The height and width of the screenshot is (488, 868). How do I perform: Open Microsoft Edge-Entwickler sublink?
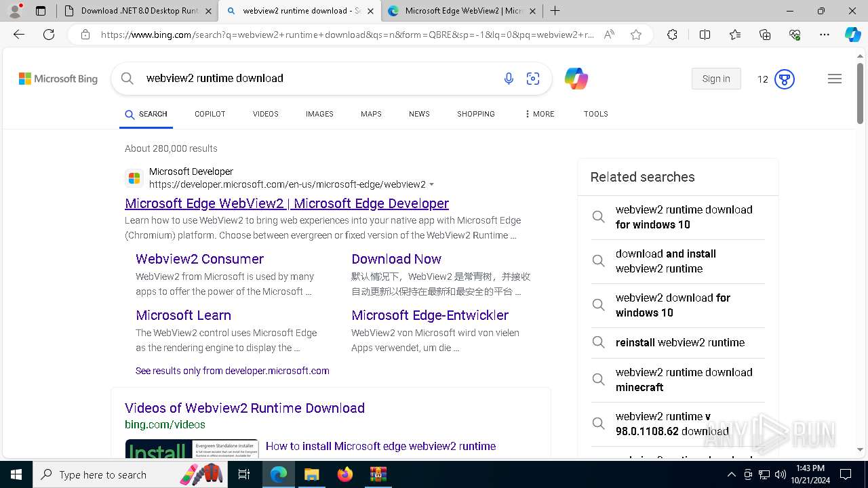[x=430, y=315]
